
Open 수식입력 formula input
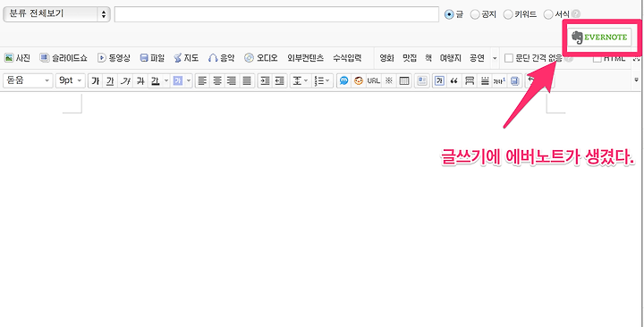tap(347, 58)
